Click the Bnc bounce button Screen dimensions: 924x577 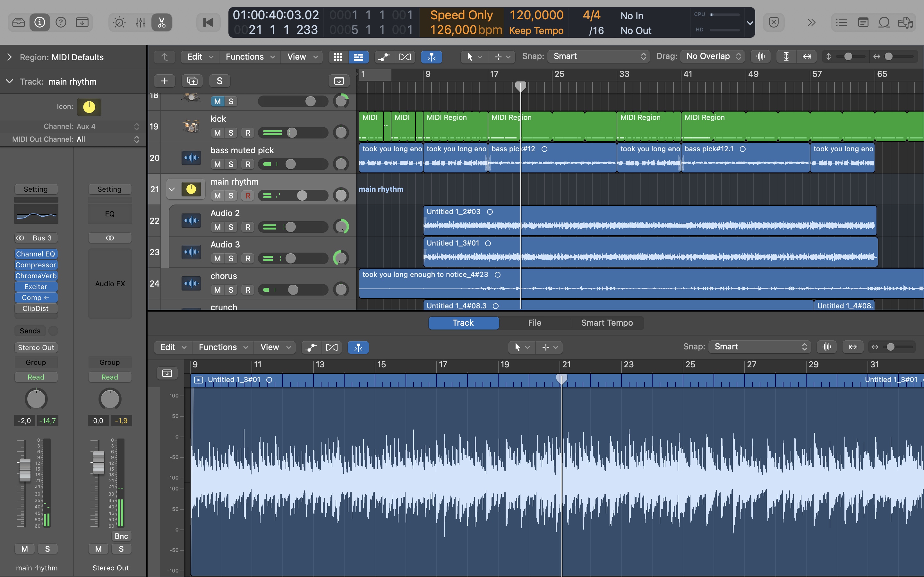[x=121, y=536]
